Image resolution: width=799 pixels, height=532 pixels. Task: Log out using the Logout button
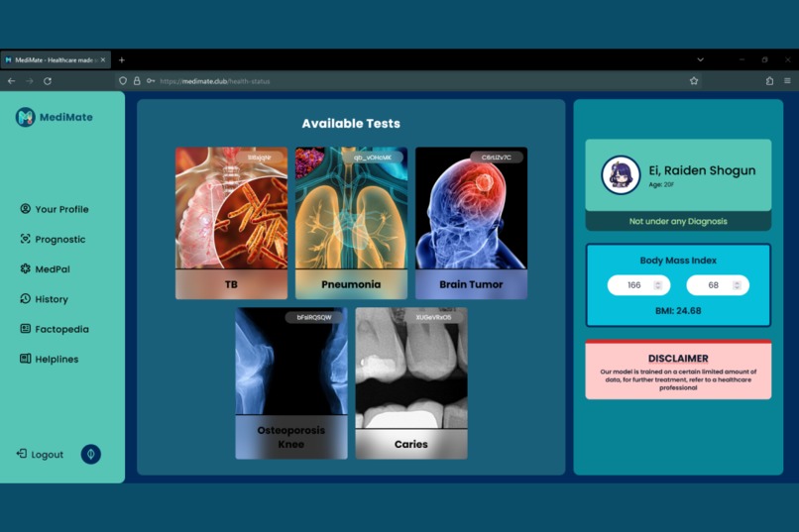40,454
